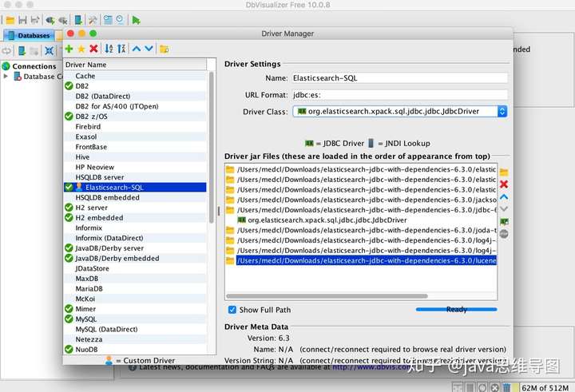
Task: Click the open folder icon in main toolbar
Action: click(10, 20)
